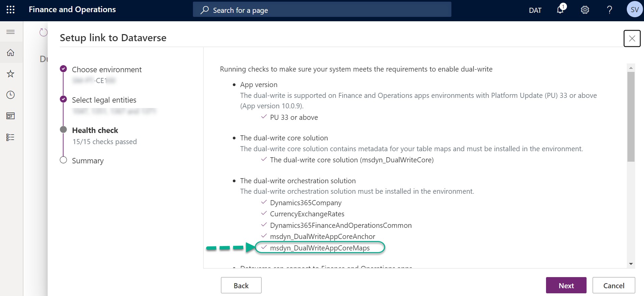Go to the Home icon in sidebar
The height and width of the screenshot is (296, 644).
click(x=10, y=53)
